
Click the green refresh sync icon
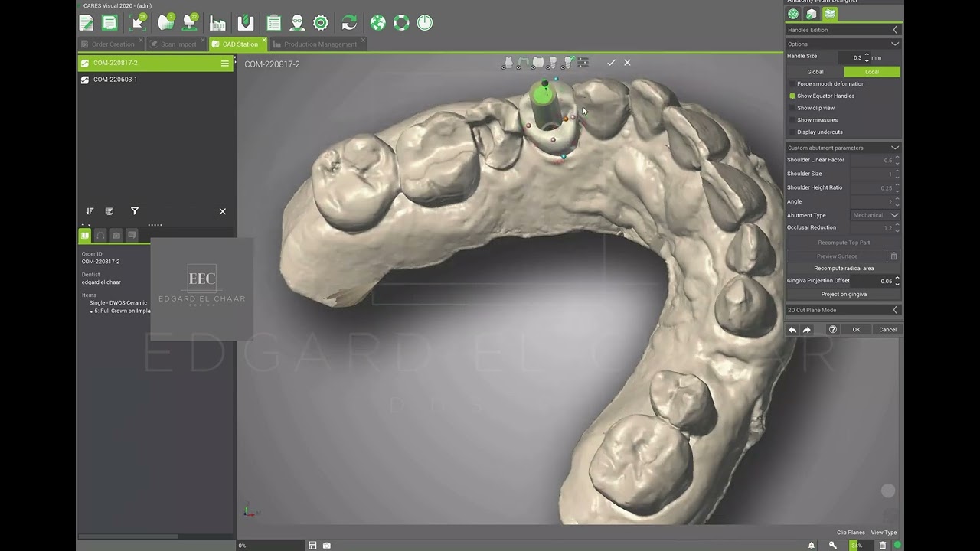tap(349, 23)
